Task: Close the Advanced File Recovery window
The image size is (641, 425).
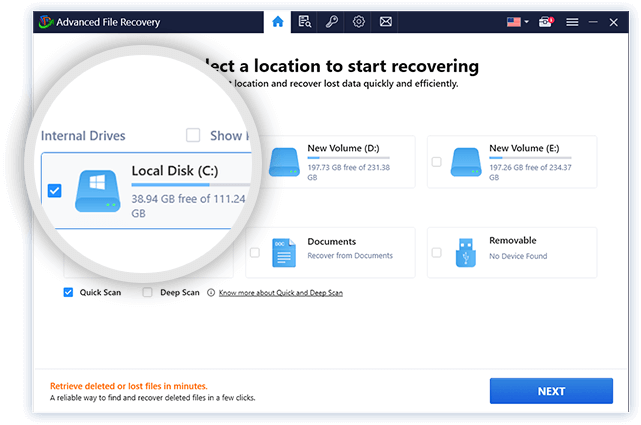Action: point(614,22)
